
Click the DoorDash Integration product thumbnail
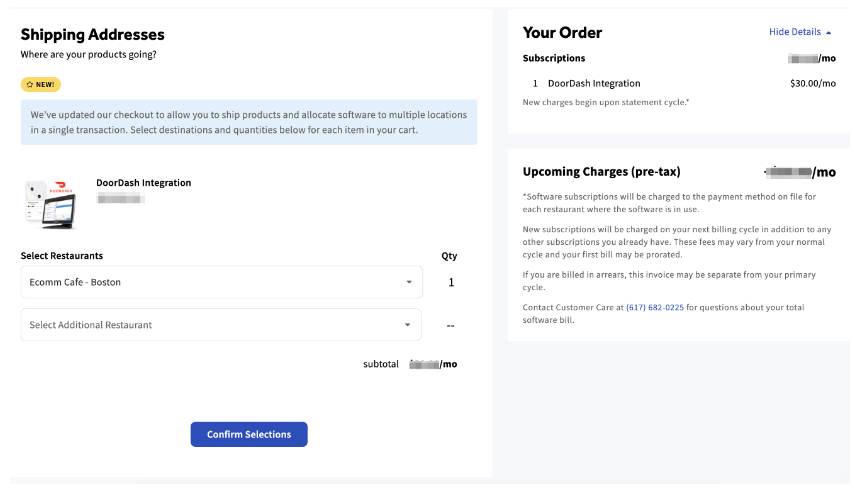(50, 204)
